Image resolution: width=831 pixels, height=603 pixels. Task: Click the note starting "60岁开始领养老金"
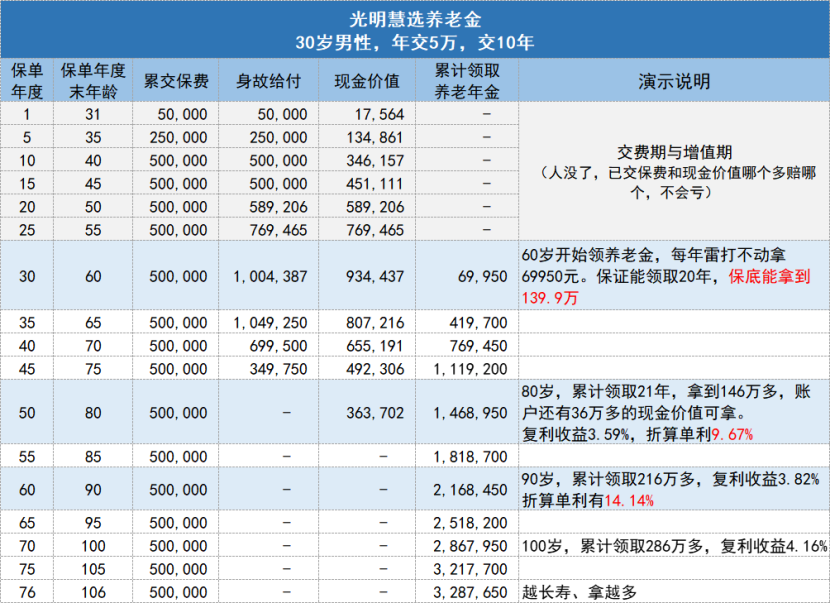coord(666,276)
